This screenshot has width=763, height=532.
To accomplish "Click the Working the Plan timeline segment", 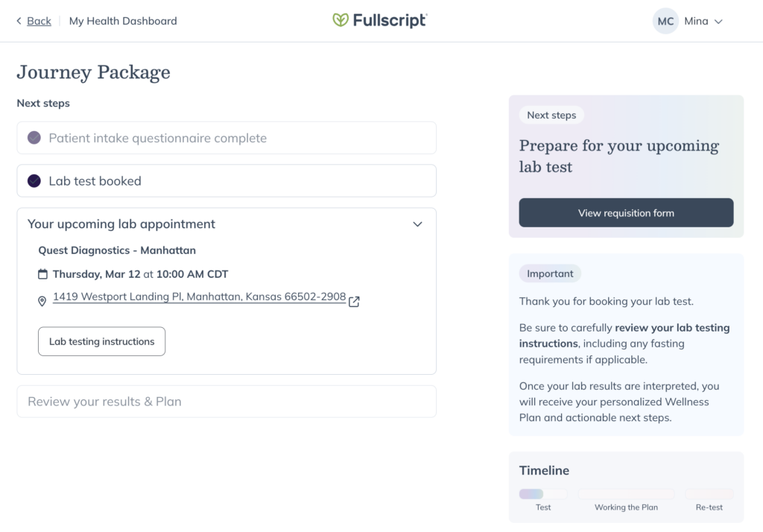I will [x=626, y=494].
